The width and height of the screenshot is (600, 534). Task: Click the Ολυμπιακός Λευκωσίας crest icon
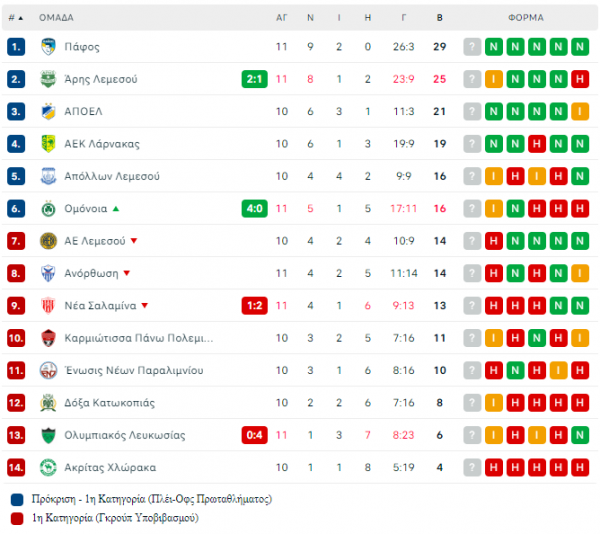48,435
